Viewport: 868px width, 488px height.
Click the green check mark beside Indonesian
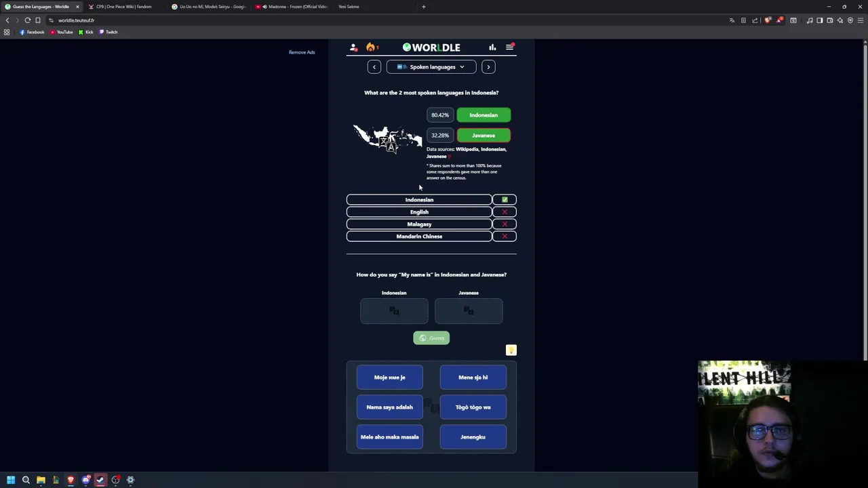pos(505,200)
